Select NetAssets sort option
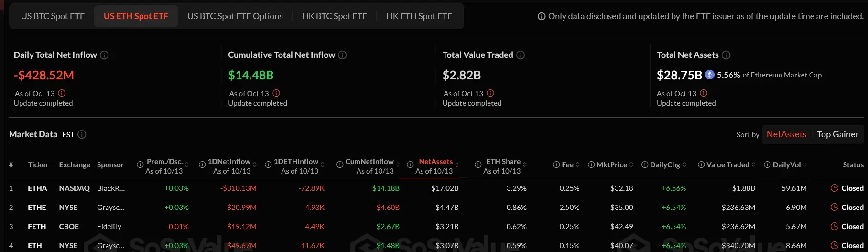 (786, 134)
